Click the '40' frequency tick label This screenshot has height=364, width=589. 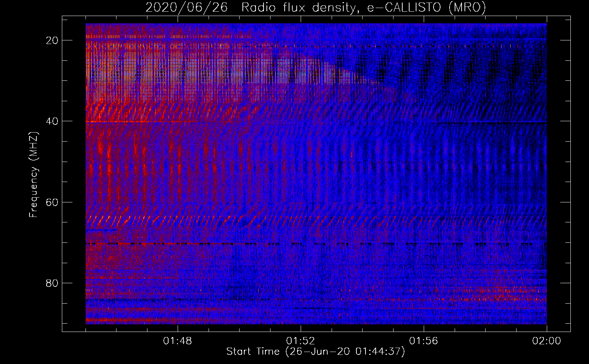[52, 121]
